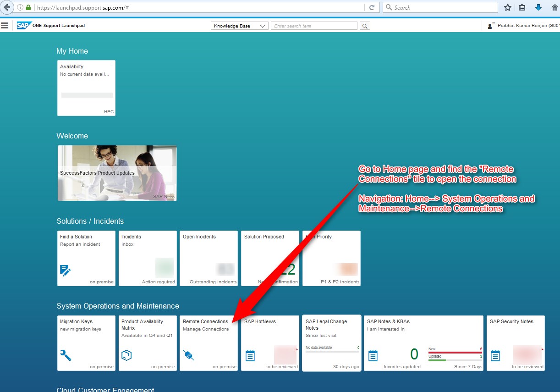Image resolution: width=560 pixels, height=392 pixels.
Task: Open the hamburger navigation menu
Action: 5,26
